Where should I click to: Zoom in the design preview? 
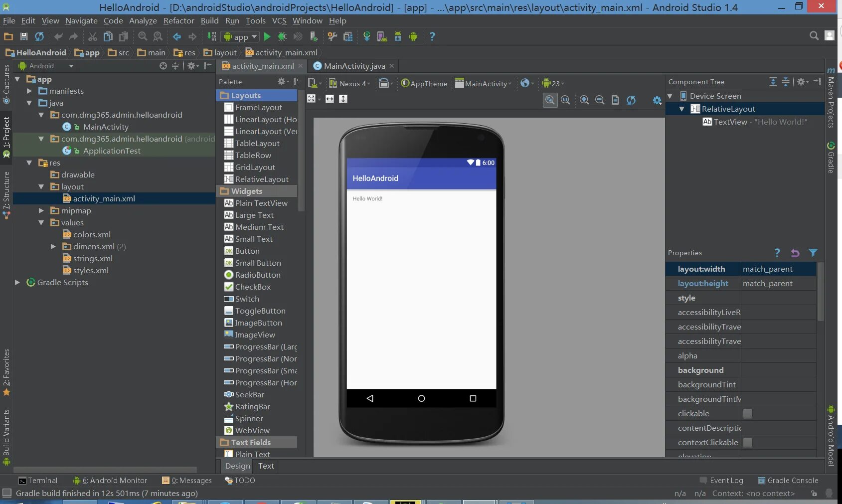click(x=584, y=100)
